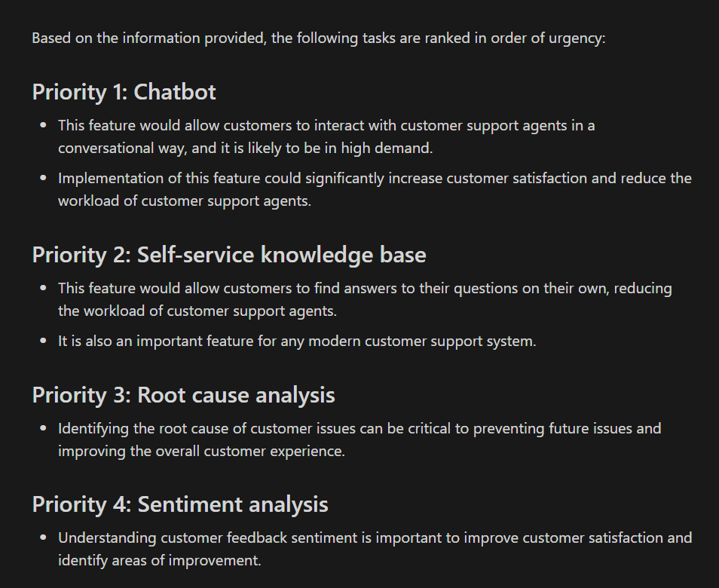The height and width of the screenshot is (588, 719).
Task: Click the bullet about finding answers on their own
Action: tap(365, 299)
